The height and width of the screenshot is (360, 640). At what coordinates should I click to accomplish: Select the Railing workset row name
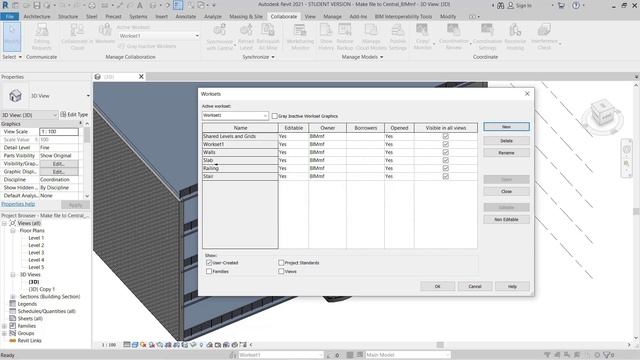coord(240,168)
